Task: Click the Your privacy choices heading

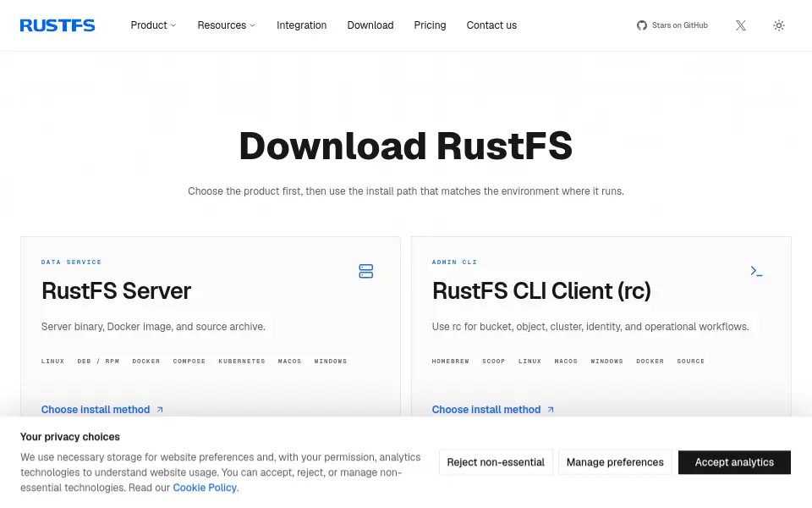Action: pyautogui.click(x=70, y=437)
